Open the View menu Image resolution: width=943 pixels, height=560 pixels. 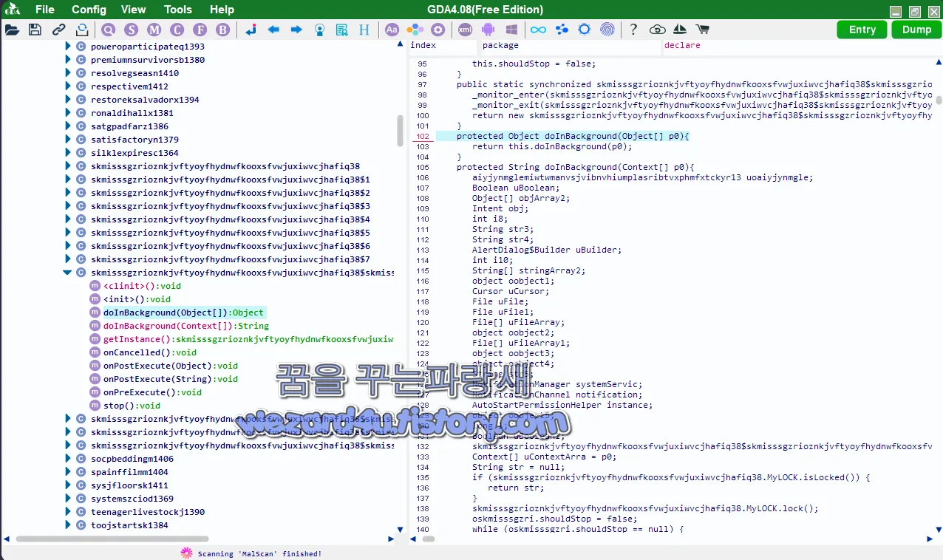(134, 10)
